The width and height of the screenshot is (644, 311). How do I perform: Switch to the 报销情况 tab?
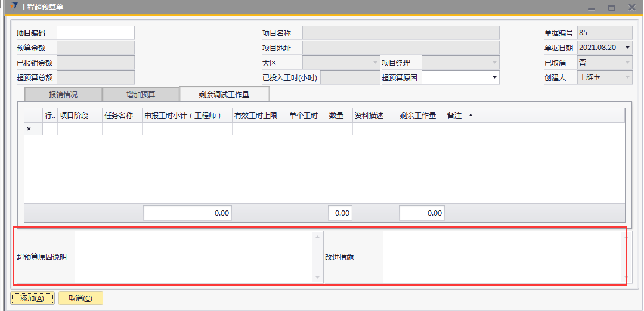click(x=63, y=94)
